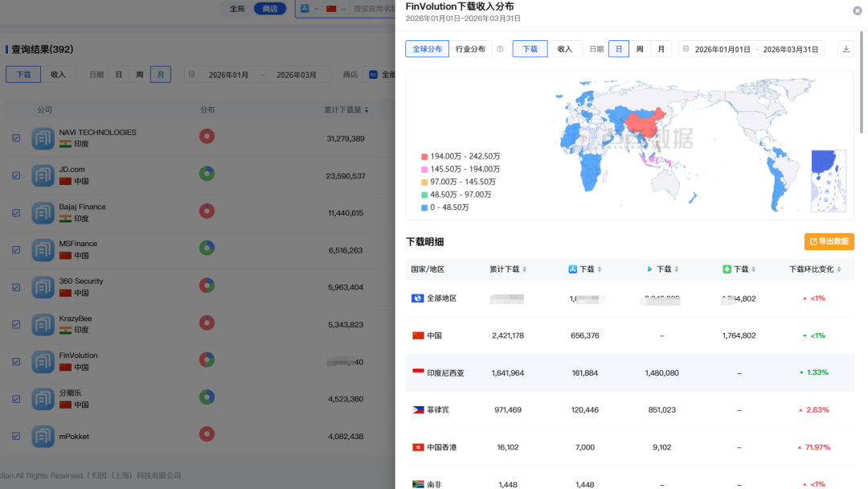Toggle 360 Security row checkbox
The height and width of the screenshot is (489, 868).
pyautogui.click(x=16, y=287)
